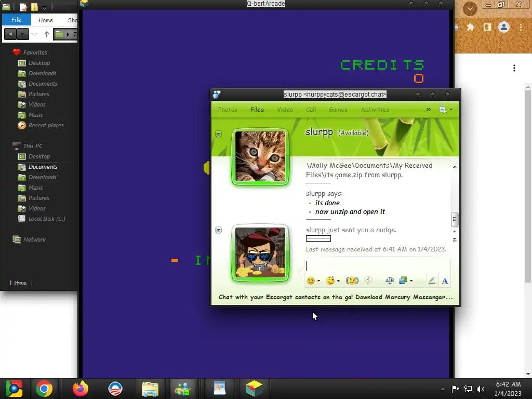Select the blue letter A text mode icon
532x399 pixels.
point(445,281)
